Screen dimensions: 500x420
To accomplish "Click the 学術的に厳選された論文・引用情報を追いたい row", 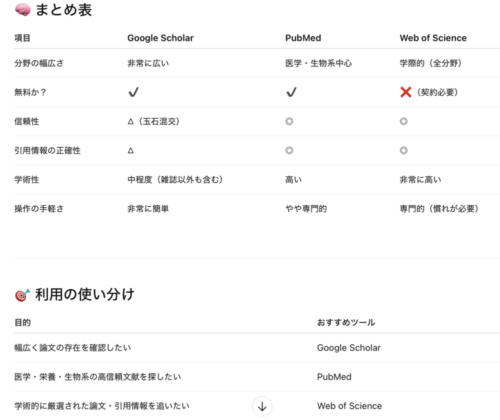I will (x=257, y=406).
